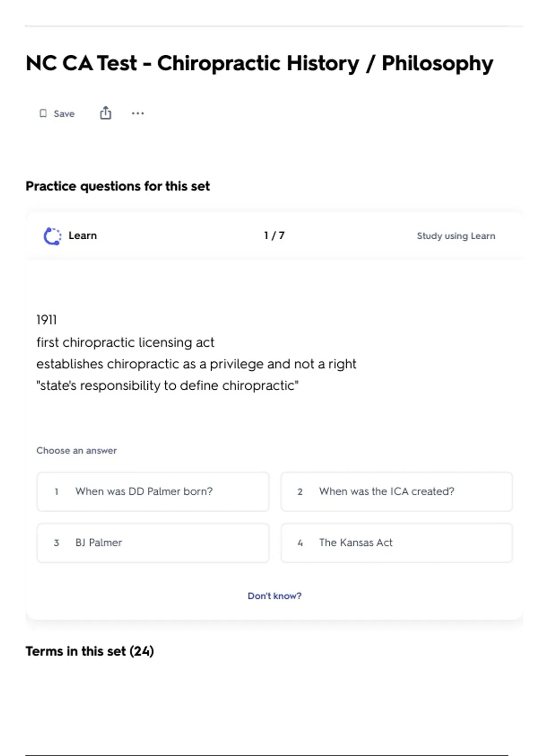Screen dimensions: 534x756
Task: Click the "Learn" mode label
Action: click(x=82, y=236)
